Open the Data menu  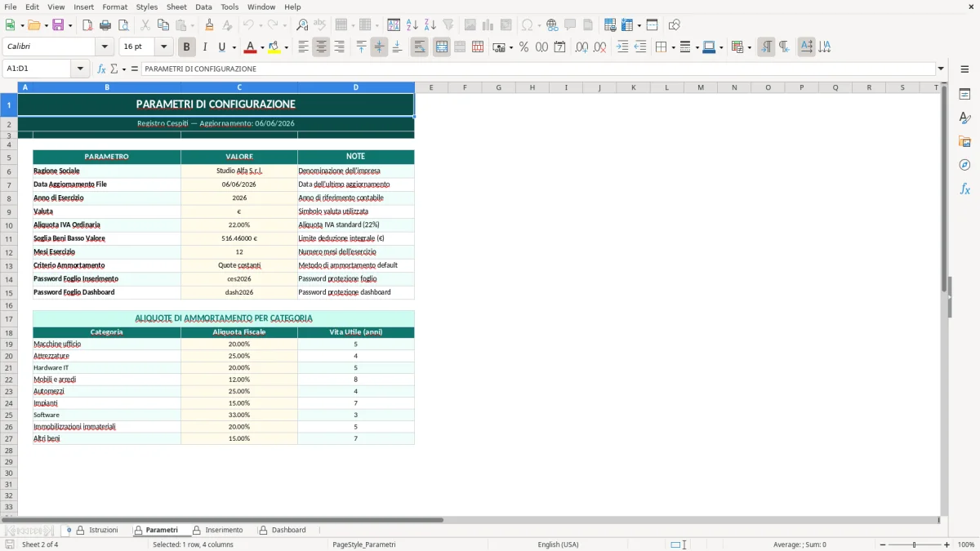(x=203, y=7)
